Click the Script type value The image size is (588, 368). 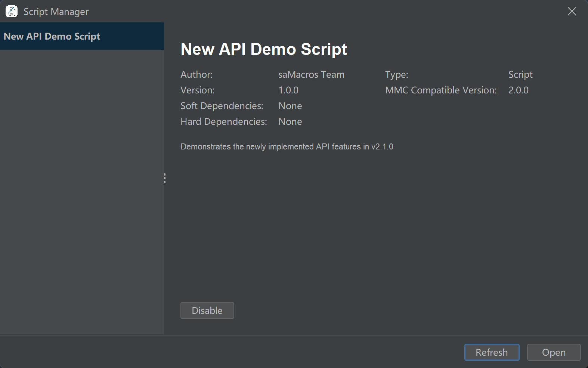(520, 75)
